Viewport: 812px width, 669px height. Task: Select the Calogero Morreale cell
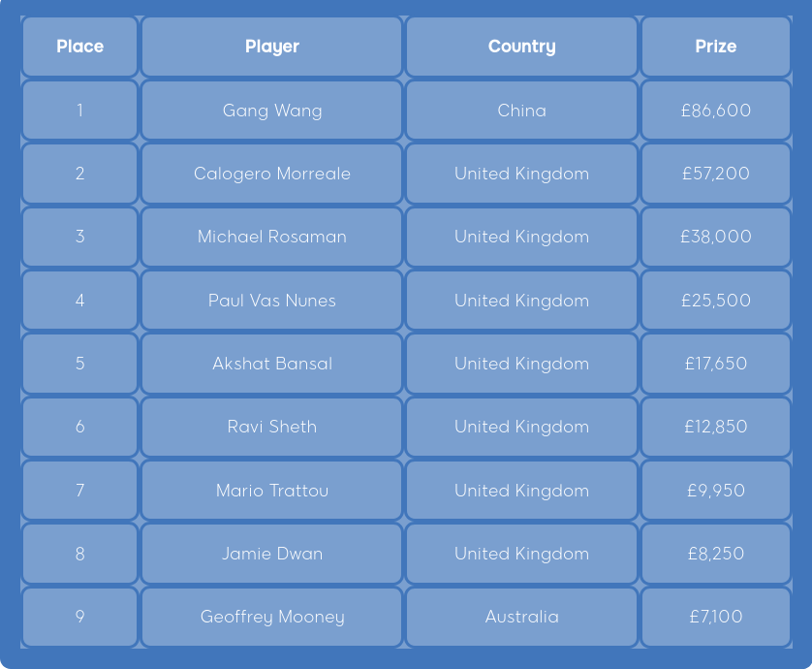(x=271, y=174)
